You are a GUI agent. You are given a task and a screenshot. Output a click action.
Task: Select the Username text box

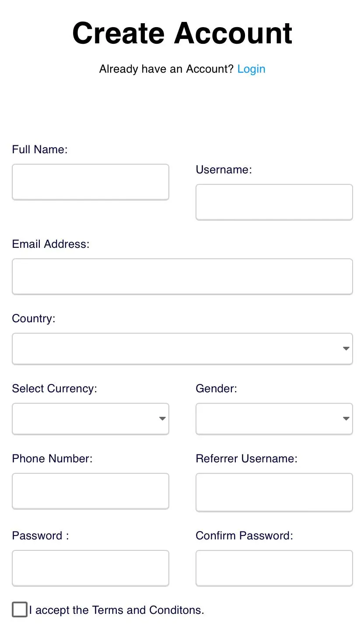click(x=274, y=202)
